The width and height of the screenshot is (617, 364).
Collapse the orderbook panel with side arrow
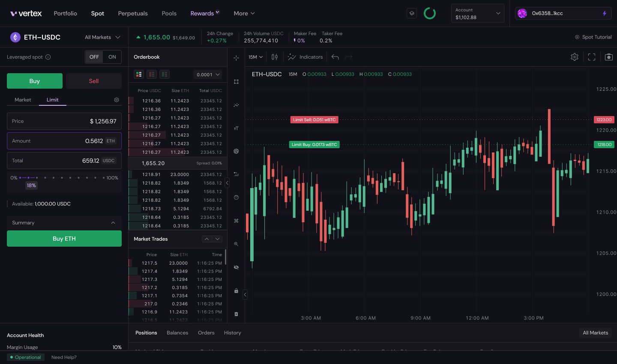(x=227, y=183)
